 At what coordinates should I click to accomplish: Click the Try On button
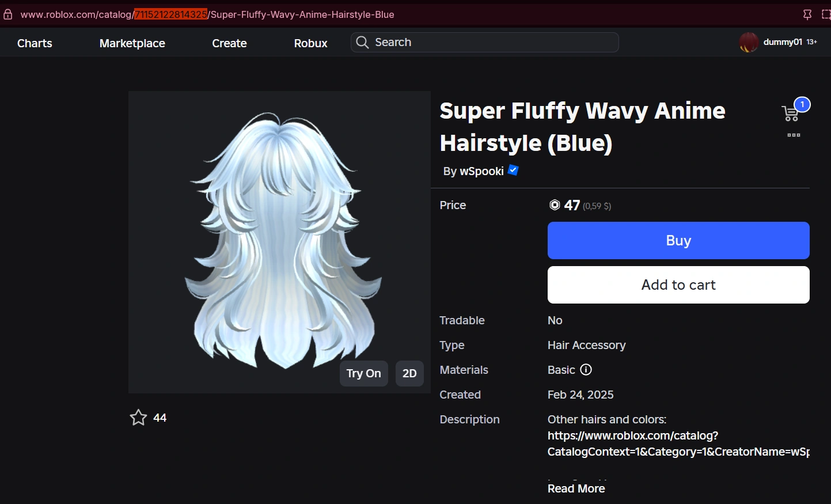(364, 373)
